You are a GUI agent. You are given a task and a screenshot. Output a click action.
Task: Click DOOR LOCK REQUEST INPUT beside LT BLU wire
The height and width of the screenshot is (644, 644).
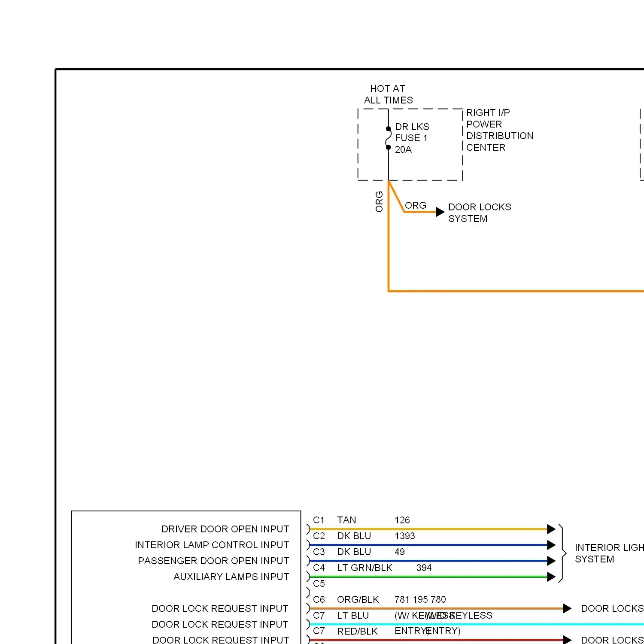(x=220, y=624)
